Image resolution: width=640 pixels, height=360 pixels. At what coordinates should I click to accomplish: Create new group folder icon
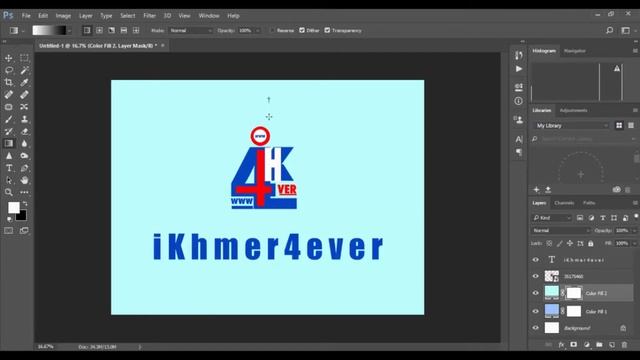pyautogui.click(x=599, y=345)
